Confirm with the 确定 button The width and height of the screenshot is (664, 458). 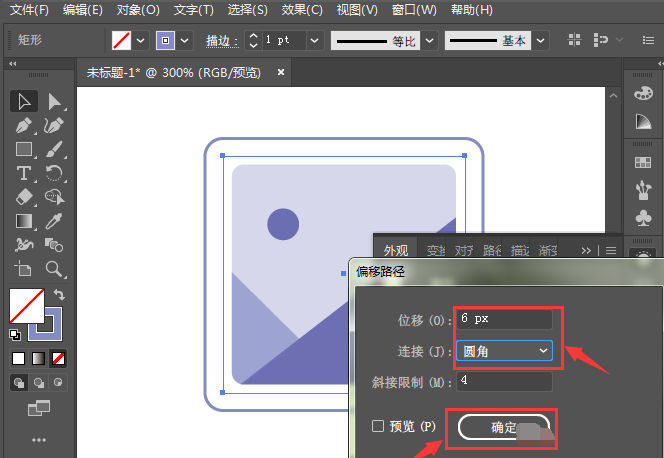(504, 428)
